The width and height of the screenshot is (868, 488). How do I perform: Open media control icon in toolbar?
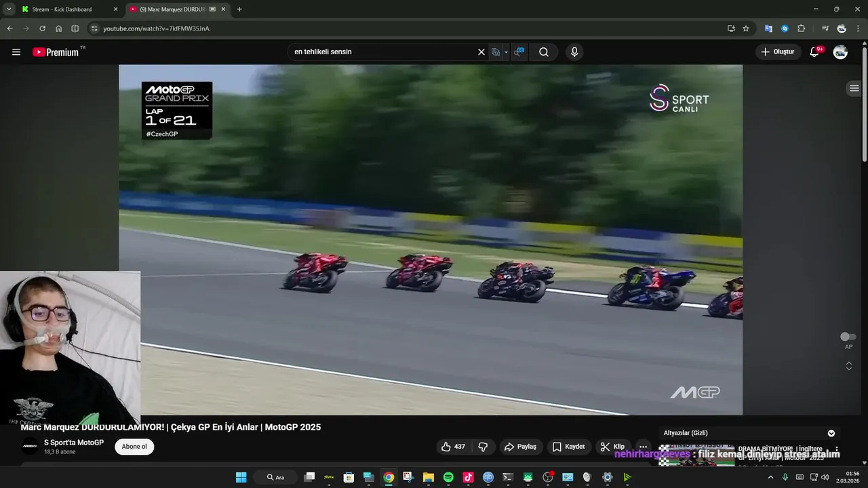point(825,28)
